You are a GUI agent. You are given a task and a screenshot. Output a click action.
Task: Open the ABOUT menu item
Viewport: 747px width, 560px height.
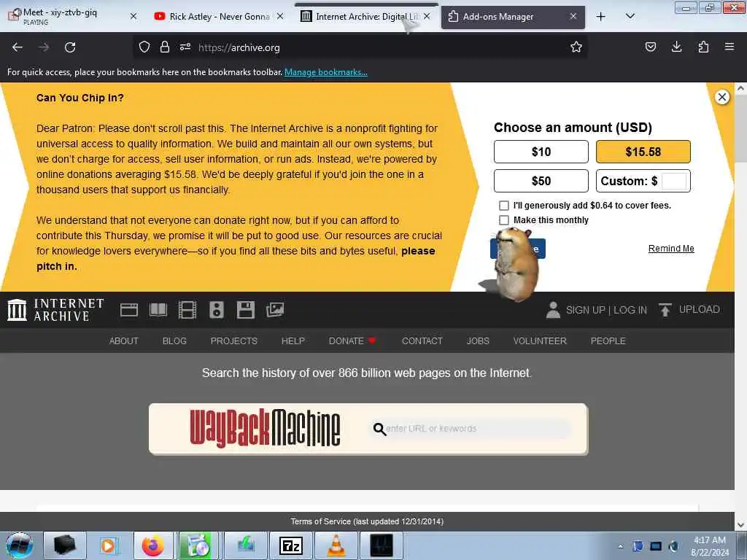click(124, 341)
